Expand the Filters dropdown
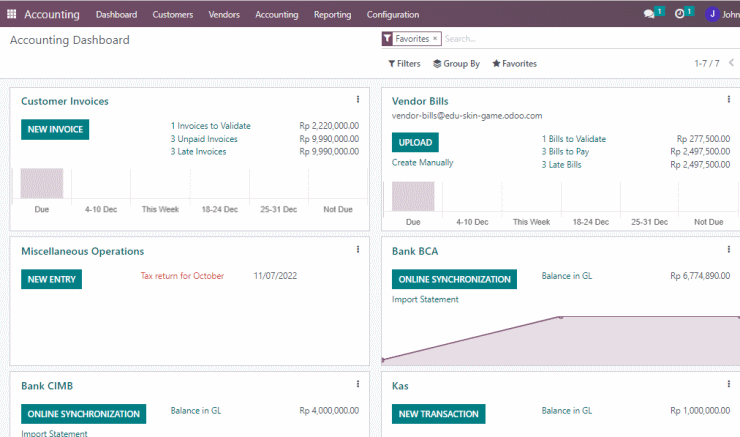The width and height of the screenshot is (740, 437). pos(404,64)
